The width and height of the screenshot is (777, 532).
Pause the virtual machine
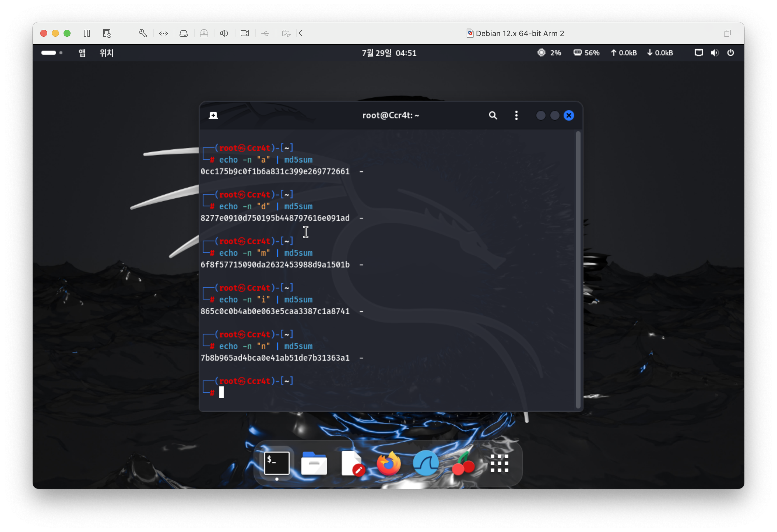87,34
